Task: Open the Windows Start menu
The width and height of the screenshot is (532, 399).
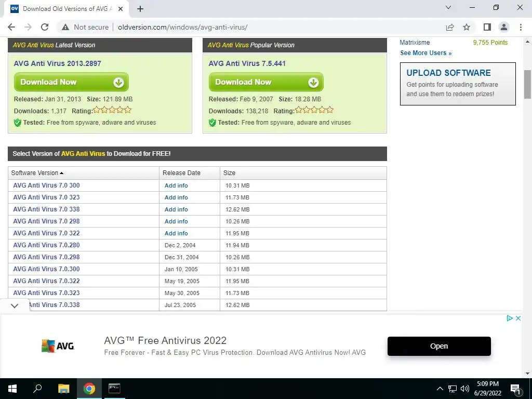Action: click(x=12, y=389)
